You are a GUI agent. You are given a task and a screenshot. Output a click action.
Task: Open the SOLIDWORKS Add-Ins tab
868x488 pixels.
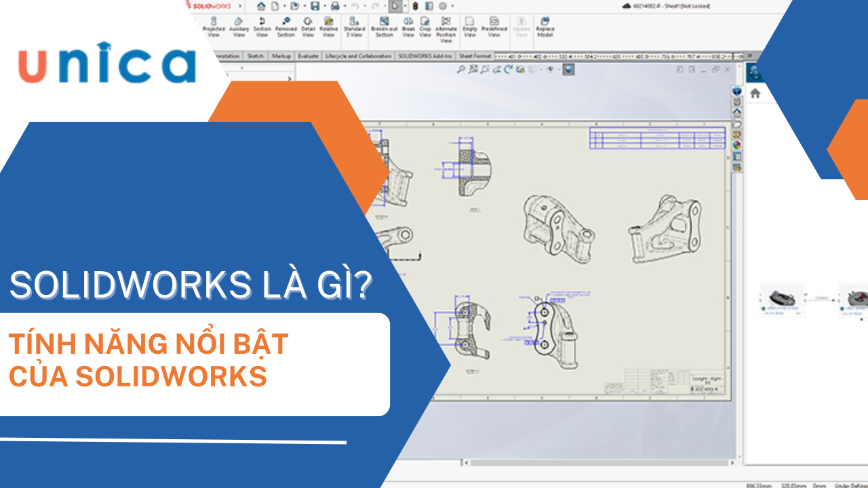(x=425, y=56)
